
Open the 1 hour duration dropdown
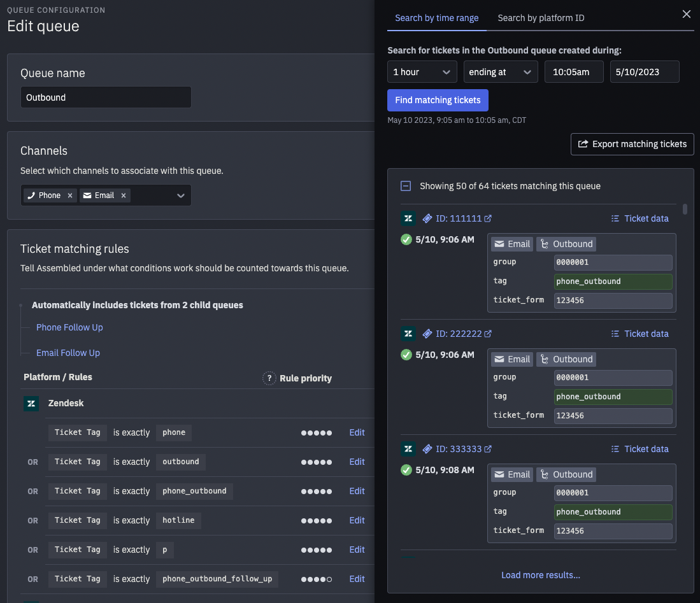click(422, 71)
